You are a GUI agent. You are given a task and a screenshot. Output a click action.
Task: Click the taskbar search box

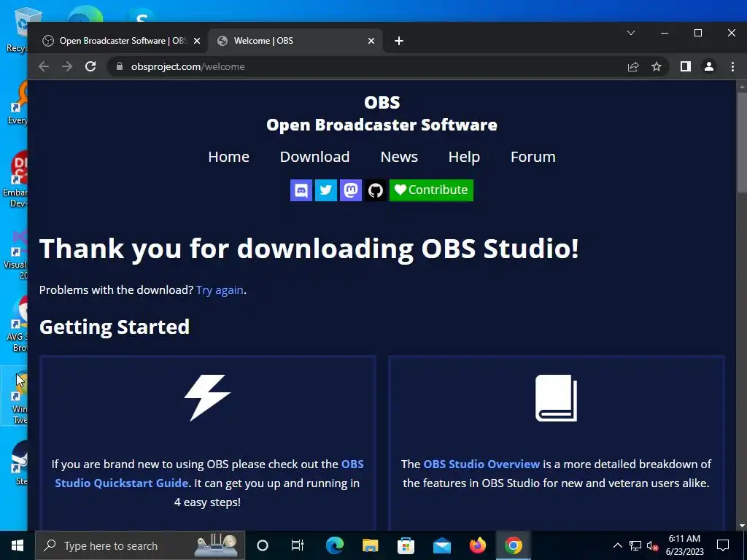(x=140, y=545)
